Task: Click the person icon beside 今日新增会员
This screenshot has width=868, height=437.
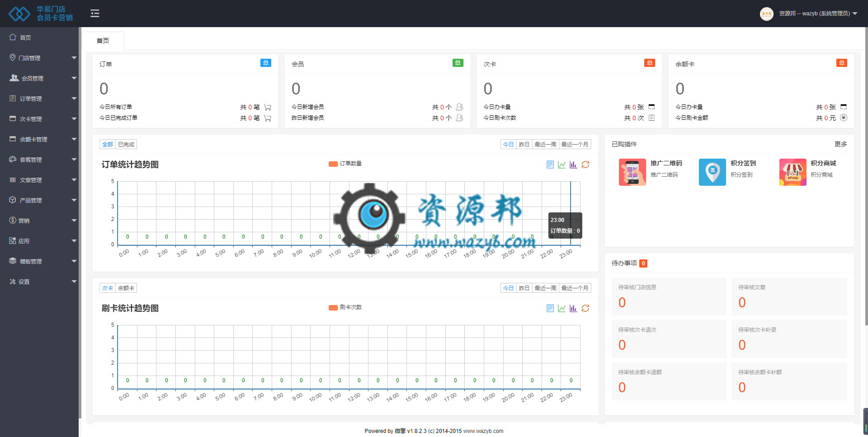Action: tap(459, 107)
